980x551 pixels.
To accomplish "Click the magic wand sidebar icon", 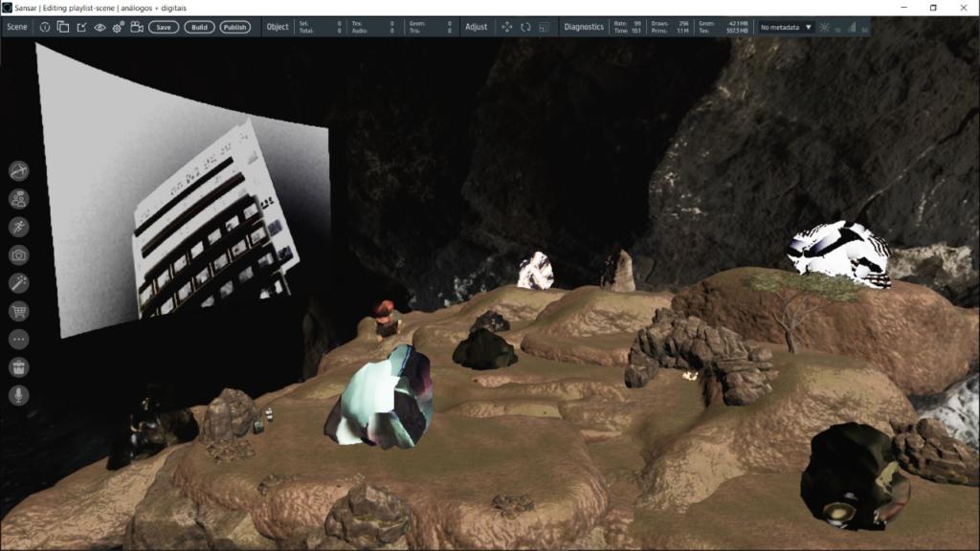I will [18, 282].
